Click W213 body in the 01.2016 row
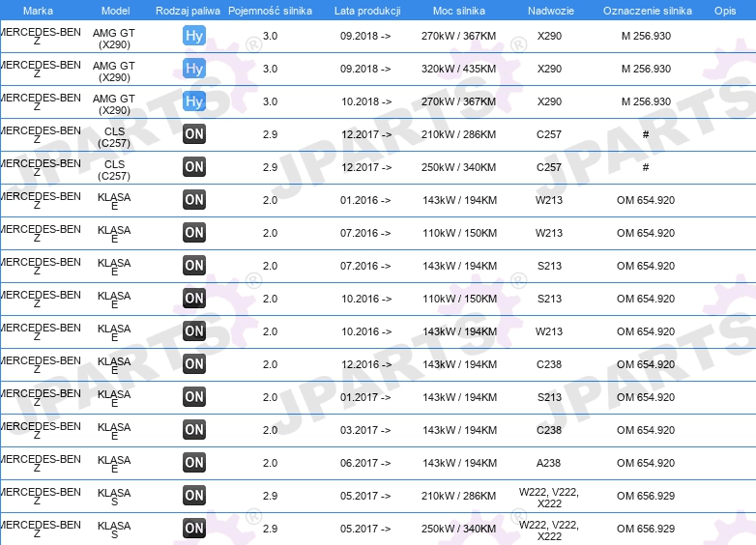Screen dimensions: 756x545 click(x=549, y=200)
